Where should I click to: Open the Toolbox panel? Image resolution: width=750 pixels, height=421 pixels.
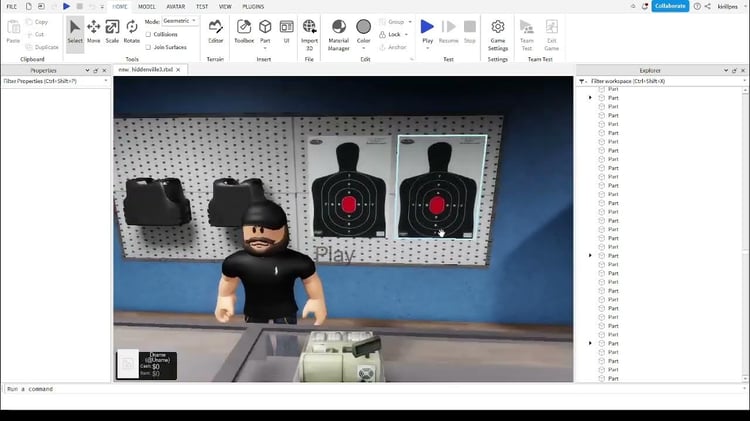click(x=244, y=32)
